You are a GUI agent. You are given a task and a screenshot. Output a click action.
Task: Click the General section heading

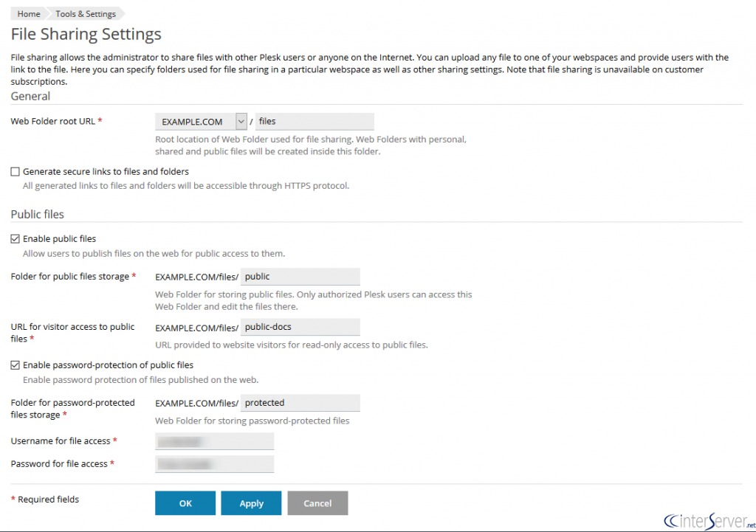coord(30,97)
